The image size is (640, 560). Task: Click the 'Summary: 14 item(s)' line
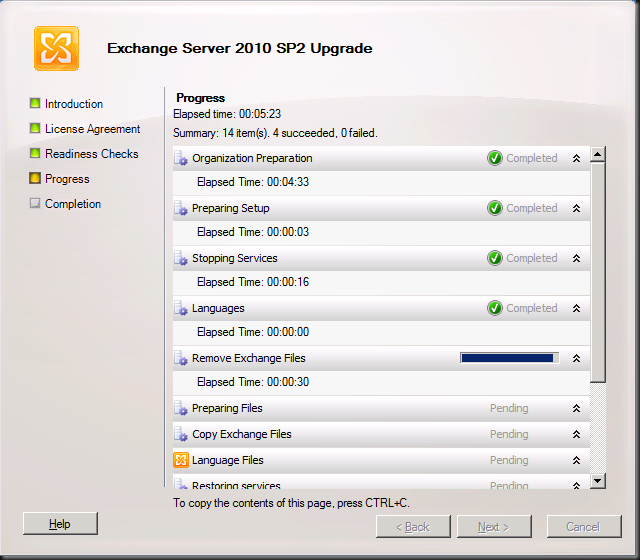(x=275, y=133)
